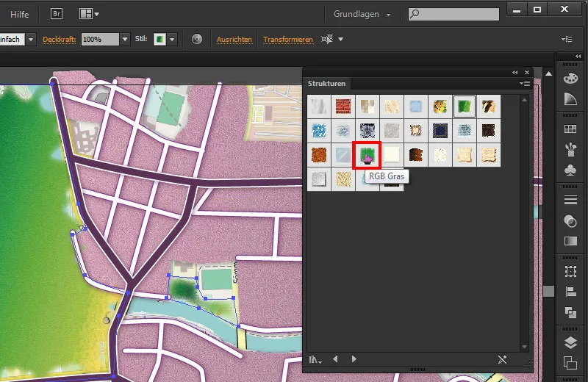
Task: Click the Stil graphic style swatch
Action: coord(159,39)
